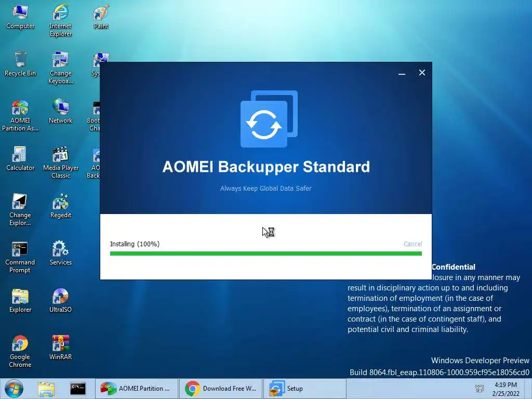
Task: Minimize the AOMEI Backupper installer window
Action: pos(402,73)
